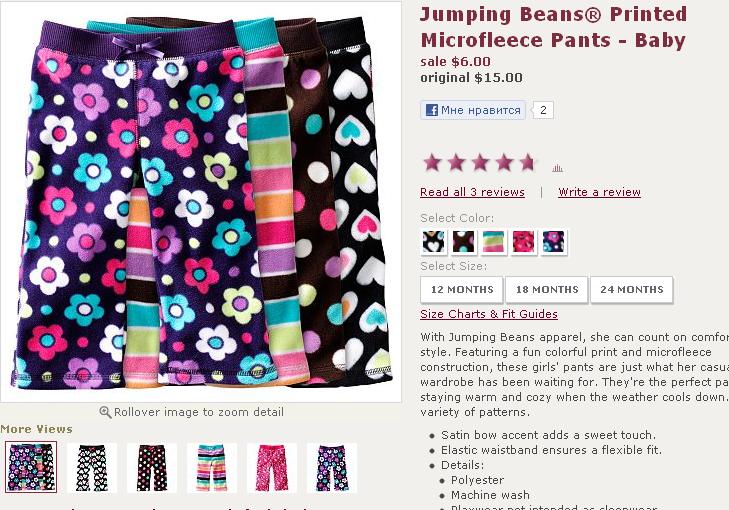The width and height of the screenshot is (729, 510).
Task: Click the rating breakdown bar chart icon
Action: (x=557, y=168)
